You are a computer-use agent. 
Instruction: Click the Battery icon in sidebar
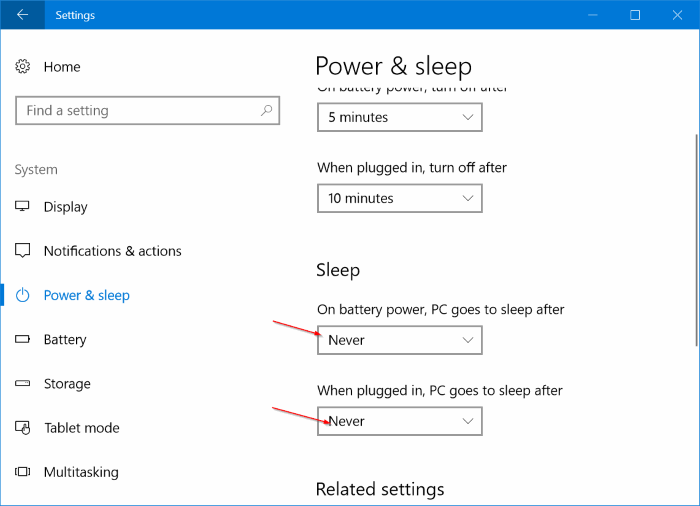tap(23, 340)
